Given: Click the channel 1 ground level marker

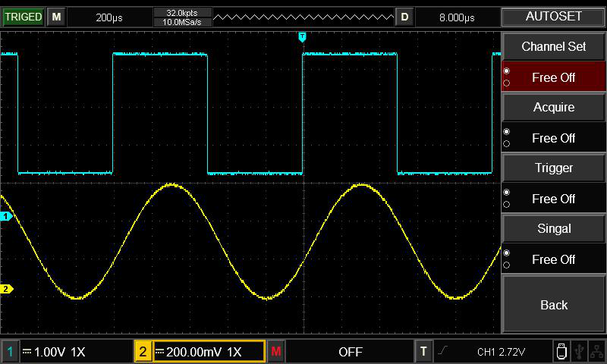Looking at the screenshot, I should (6, 217).
